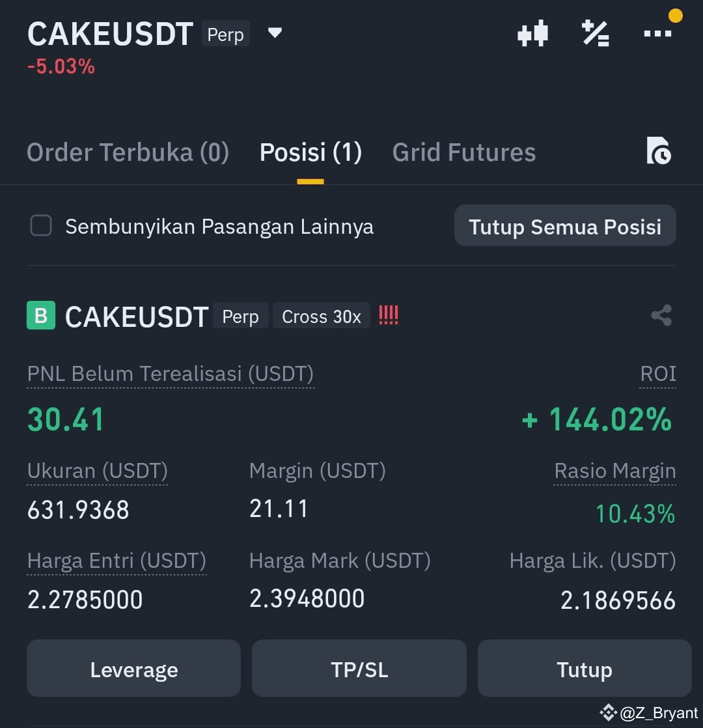Expand the CAKEUSDT pair dropdown arrow

275,33
